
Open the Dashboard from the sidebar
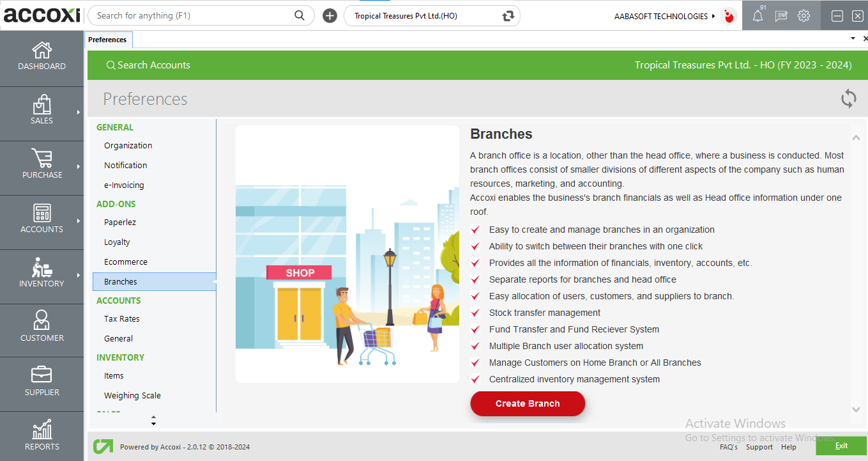(42, 56)
